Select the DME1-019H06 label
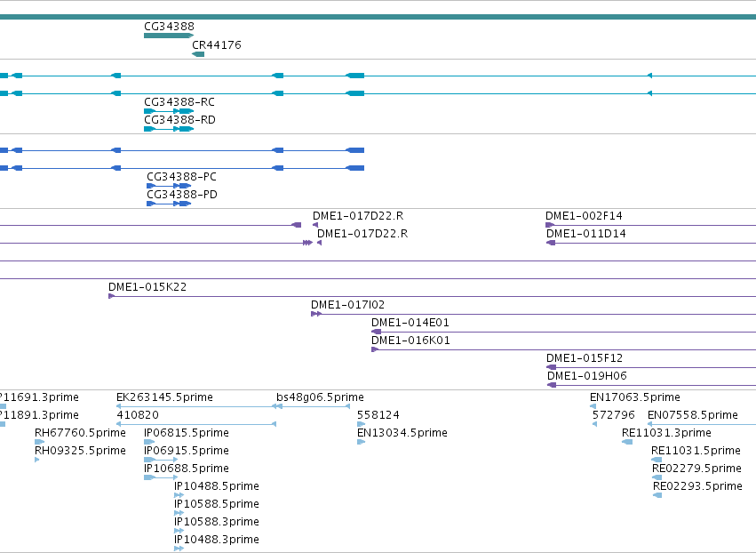The height and width of the screenshot is (553, 756). (x=587, y=376)
